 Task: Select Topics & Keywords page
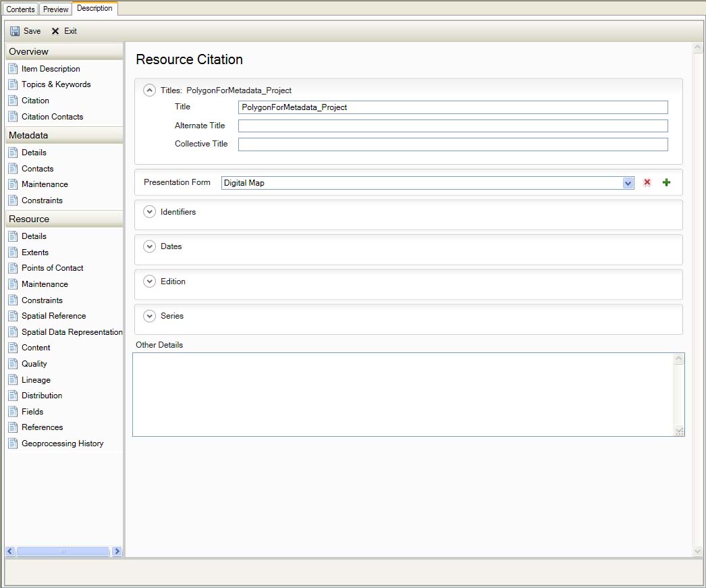[55, 84]
